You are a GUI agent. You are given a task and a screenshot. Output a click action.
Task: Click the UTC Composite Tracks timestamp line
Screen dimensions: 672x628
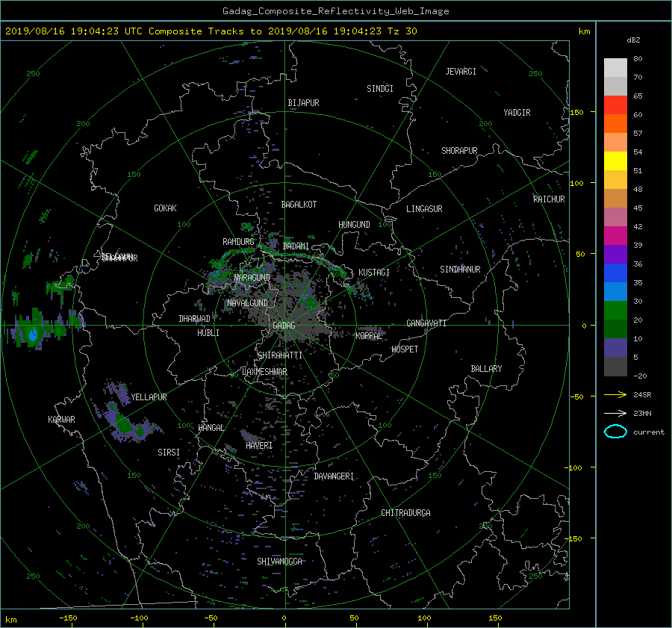[x=211, y=31]
